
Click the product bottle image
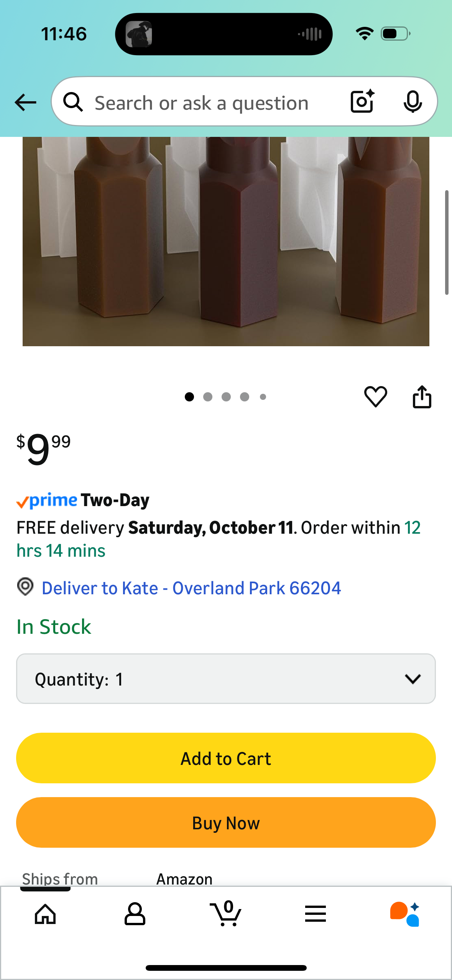point(226,242)
